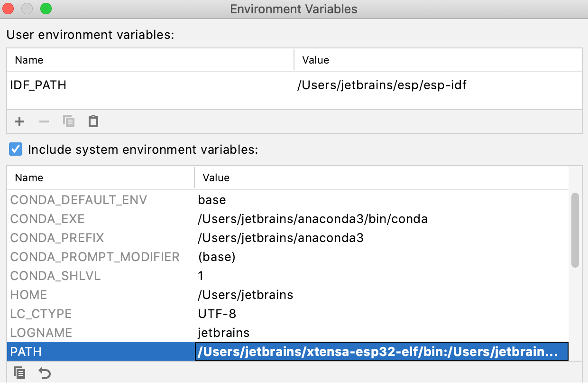This screenshot has height=383, width=588.
Task: Select the PATH variable name cell
Action: (101, 352)
